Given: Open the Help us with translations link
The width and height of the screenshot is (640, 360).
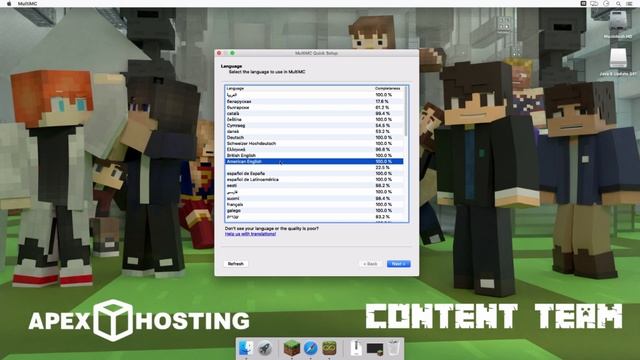Looking at the screenshot, I should click(250, 234).
